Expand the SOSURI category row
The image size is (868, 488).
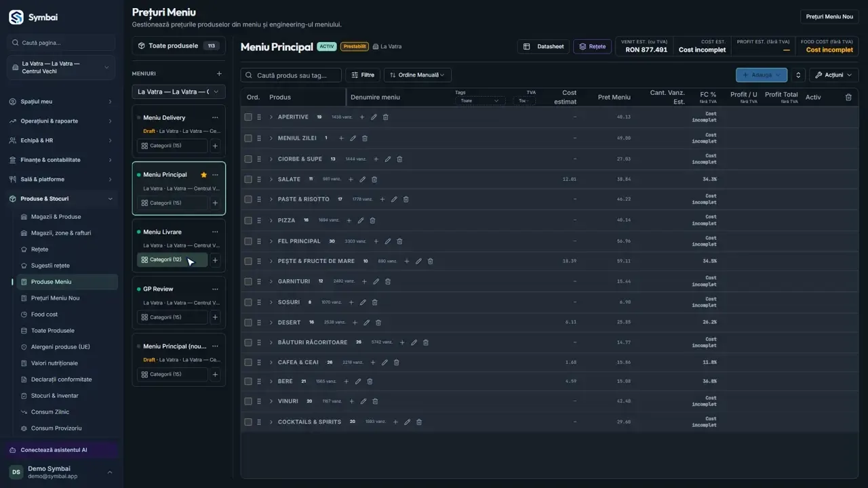271,302
